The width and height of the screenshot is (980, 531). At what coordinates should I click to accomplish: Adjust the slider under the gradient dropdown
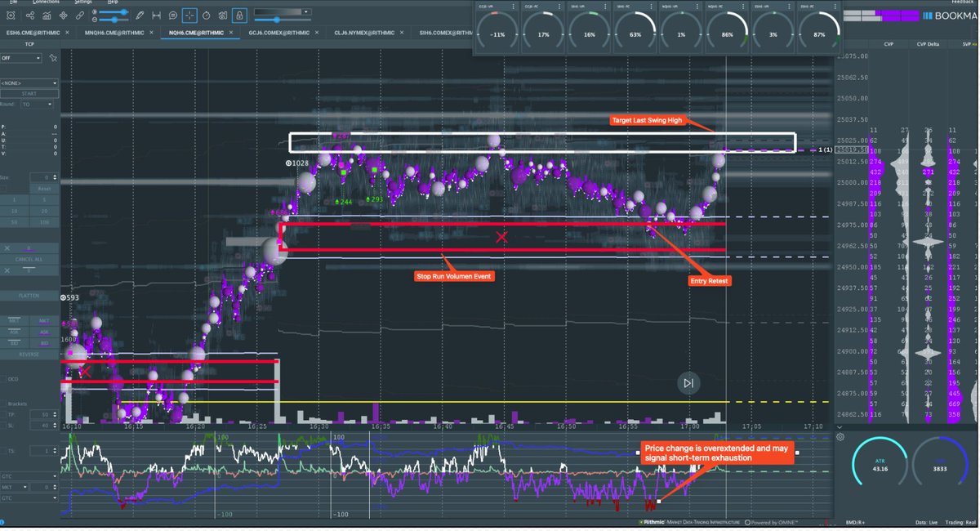283,20
